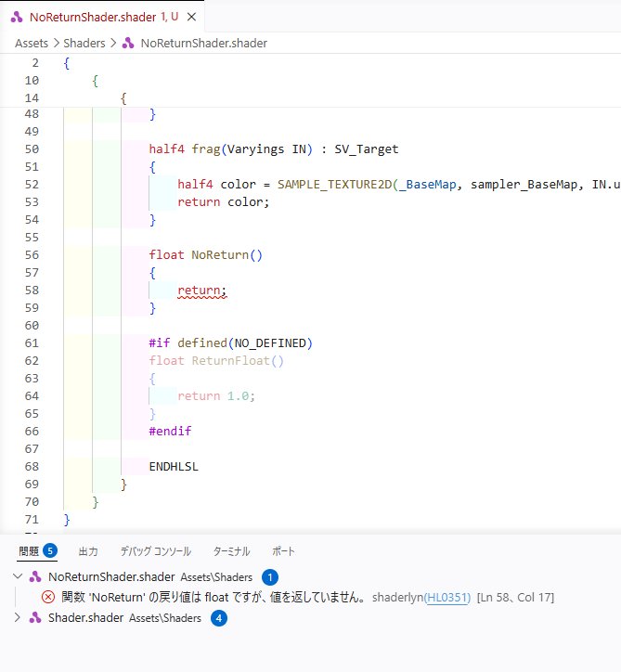This screenshot has width=621, height=672.
Task: Click the NoReturnShader.shader icon in the problems list
Action: click(35, 576)
